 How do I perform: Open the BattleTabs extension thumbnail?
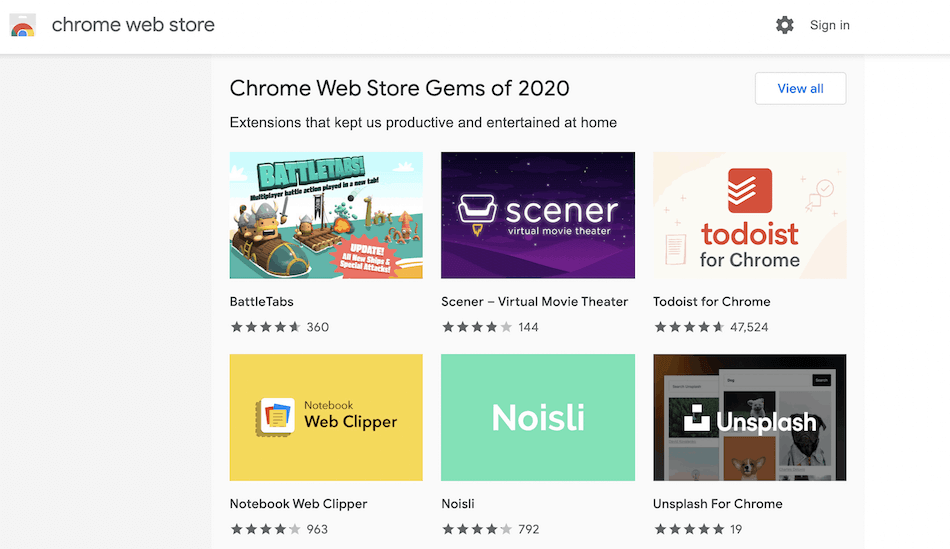(x=326, y=215)
